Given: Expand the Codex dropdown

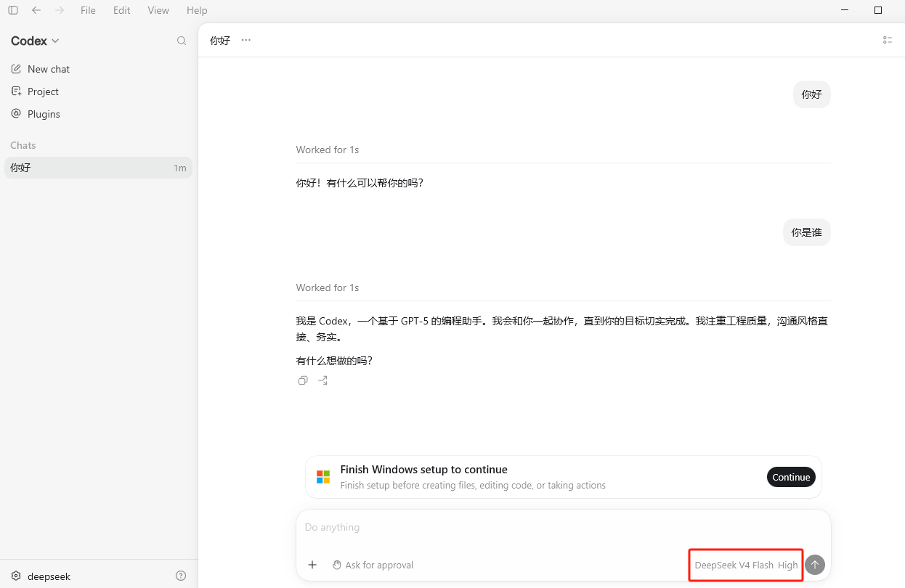Looking at the screenshot, I should pos(35,41).
